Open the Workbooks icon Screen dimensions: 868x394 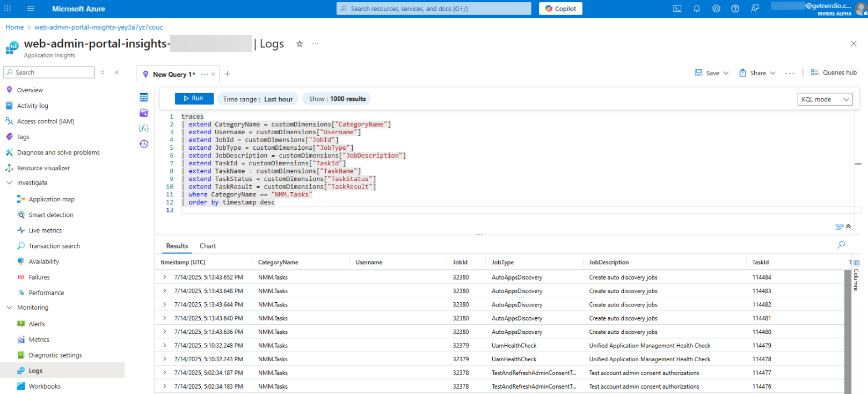point(21,386)
